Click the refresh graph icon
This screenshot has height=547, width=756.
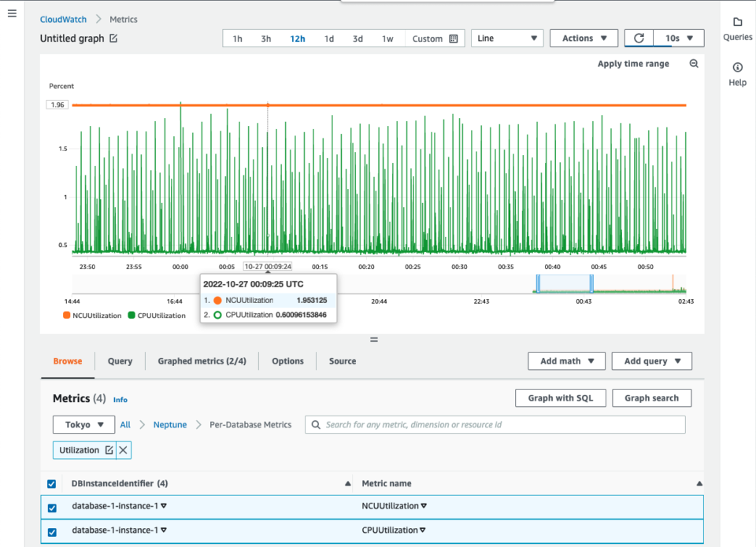639,38
